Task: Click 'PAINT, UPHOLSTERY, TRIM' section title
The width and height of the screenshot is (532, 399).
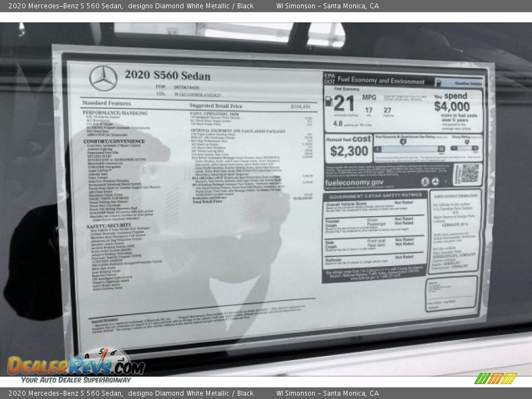Action: coord(214,114)
